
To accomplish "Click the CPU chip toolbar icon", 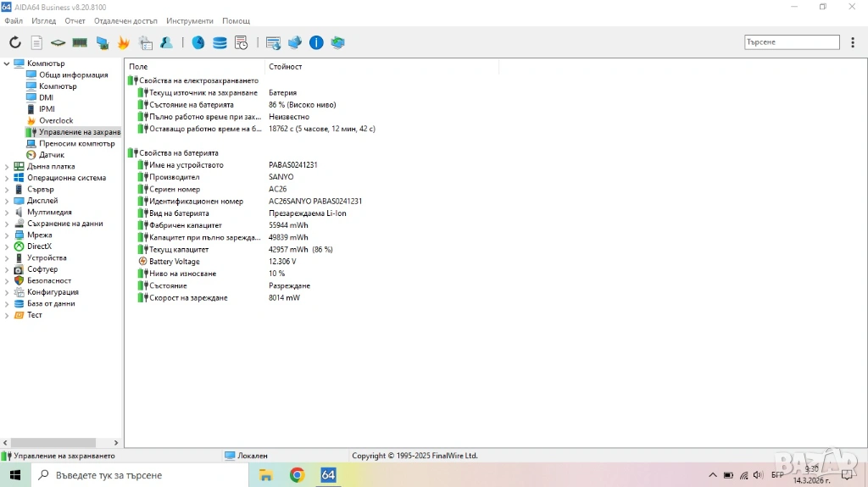I will click(x=58, y=42).
